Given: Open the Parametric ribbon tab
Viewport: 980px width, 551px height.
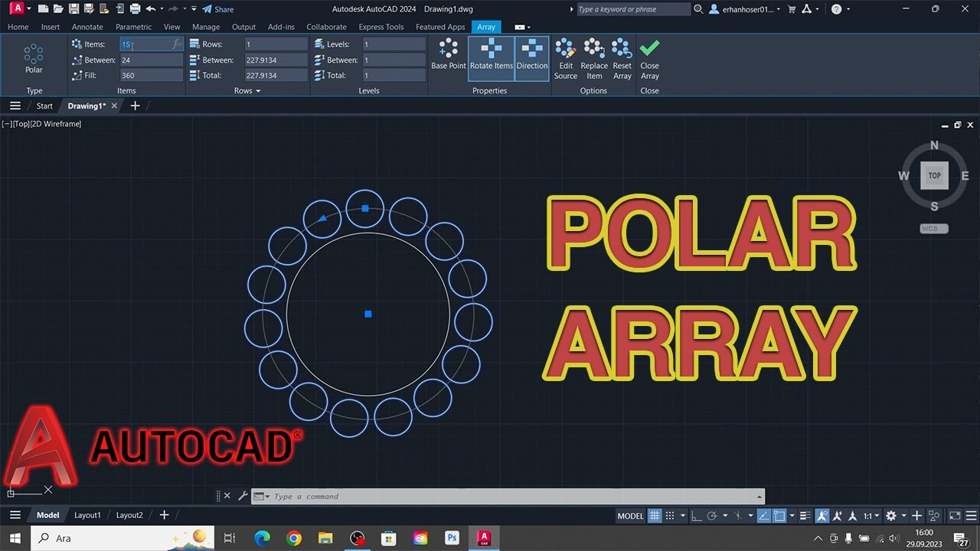Looking at the screenshot, I should tap(134, 27).
